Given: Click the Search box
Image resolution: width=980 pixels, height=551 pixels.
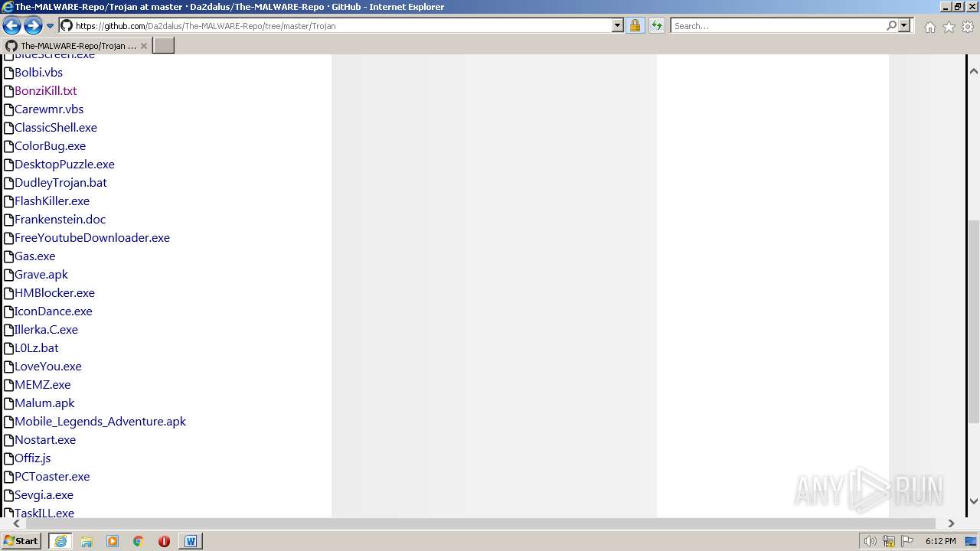Looking at the screenshot, I should pos(776,25).
